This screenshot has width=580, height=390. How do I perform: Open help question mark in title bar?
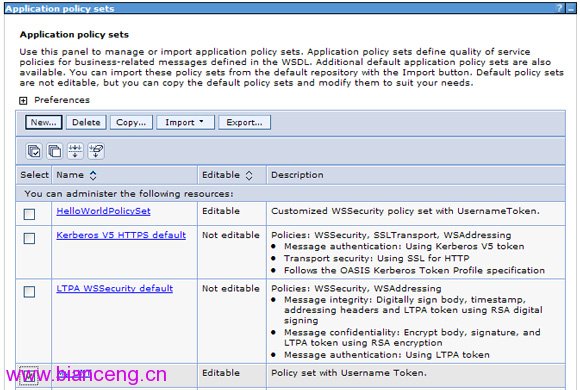[559, 8]
